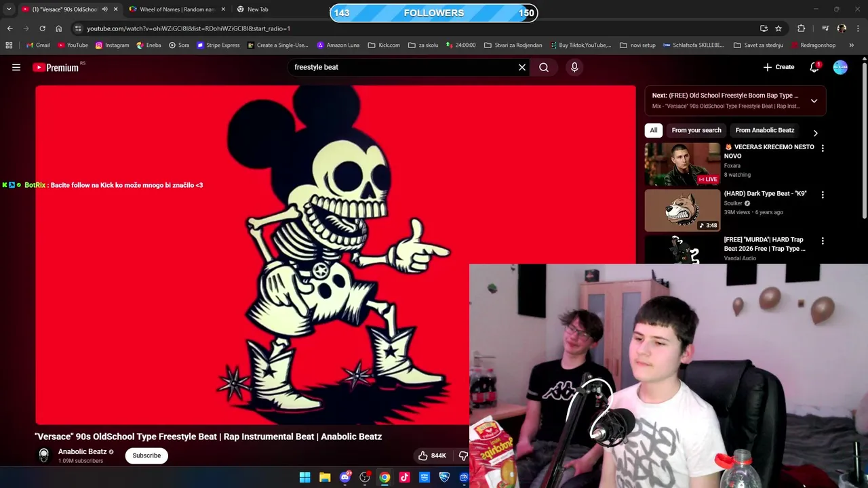Viewport: 868px width, 488px height.
Task: Open the Chrome profile avatar
Action: [842, 28]
